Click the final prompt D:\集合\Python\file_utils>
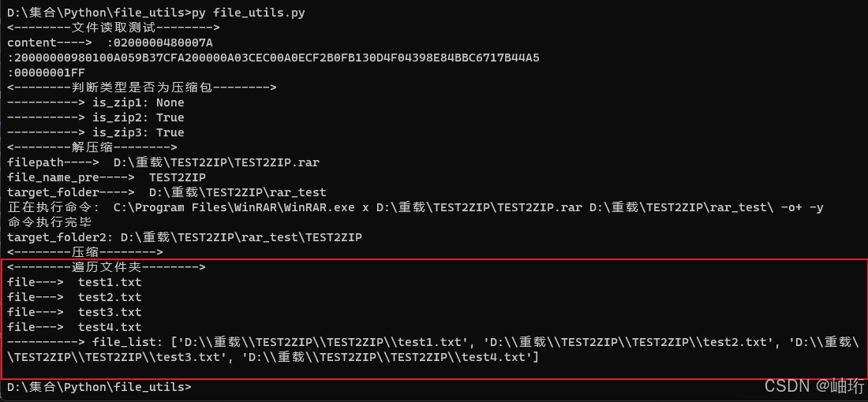 [x=99, y=386]
